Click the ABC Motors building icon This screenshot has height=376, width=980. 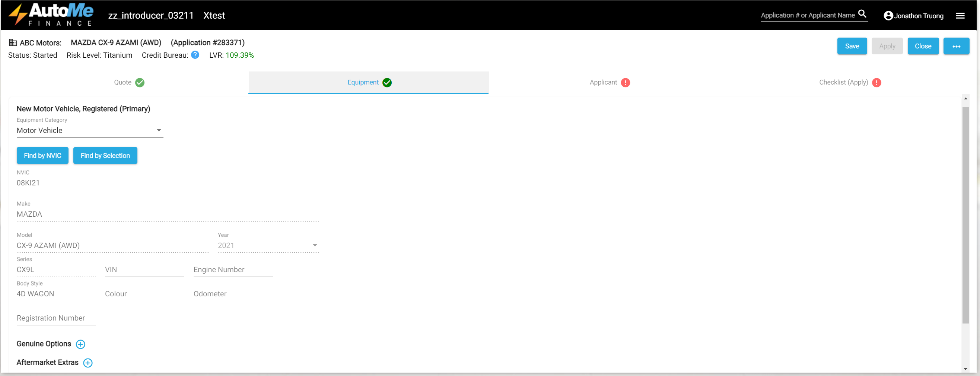[13, 42]
